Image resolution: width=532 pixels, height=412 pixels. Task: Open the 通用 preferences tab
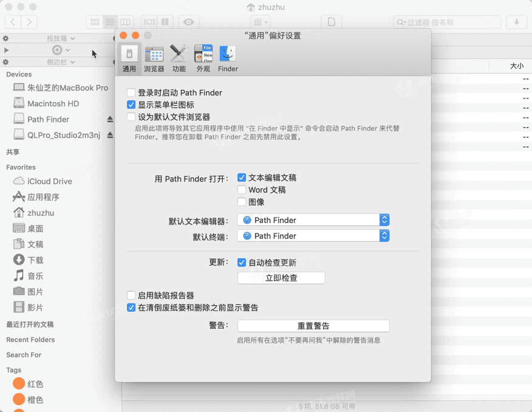[129, 59]
